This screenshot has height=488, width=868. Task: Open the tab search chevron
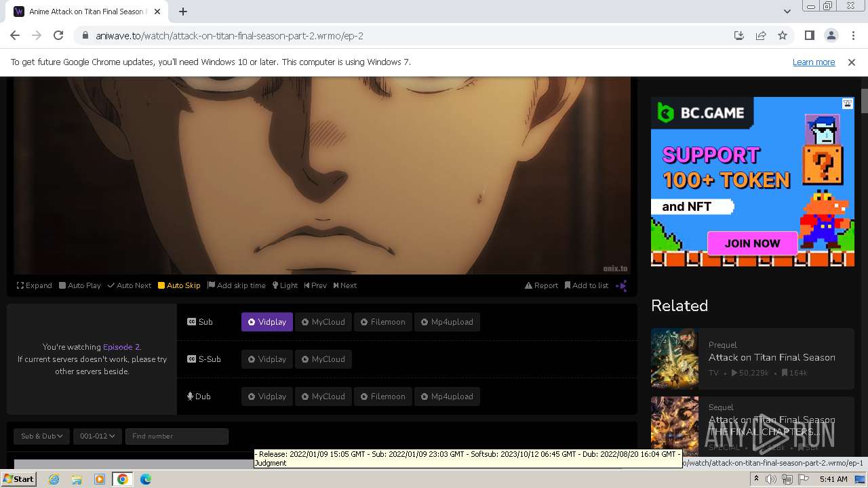pos(787,12)
